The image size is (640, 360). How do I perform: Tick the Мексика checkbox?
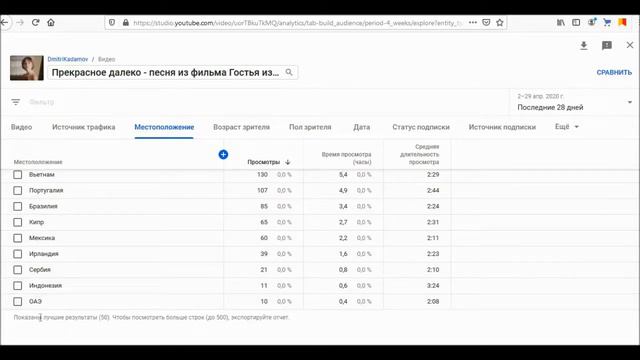tap(18, 238)
